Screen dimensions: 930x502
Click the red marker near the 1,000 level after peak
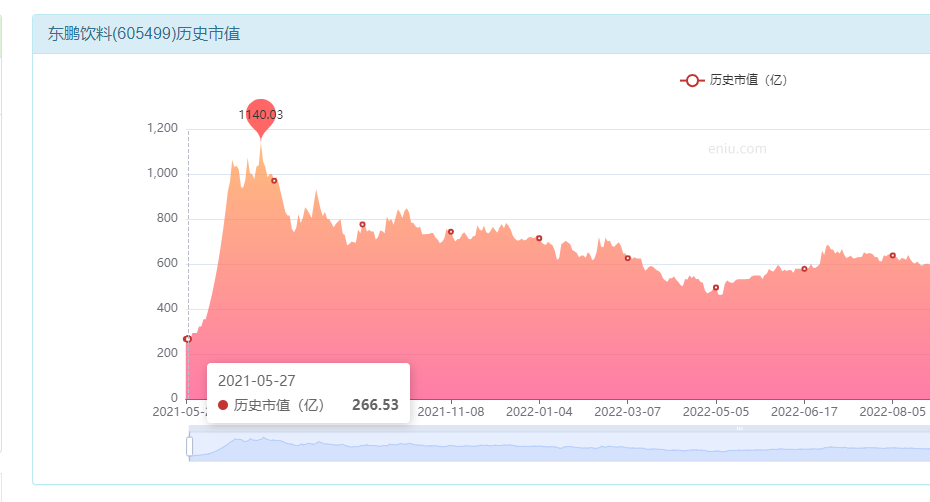point(274,181)
